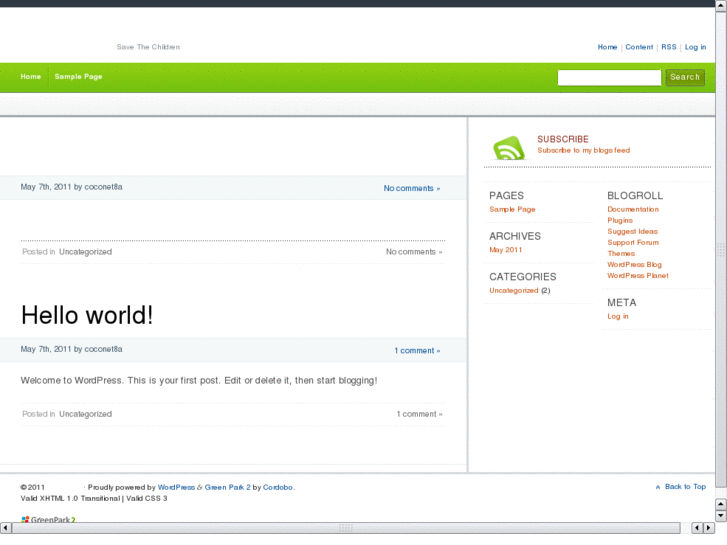Open Suggest Ideas blogroll link
Viewport: 727px width, 545px height.
pos(632,231)
